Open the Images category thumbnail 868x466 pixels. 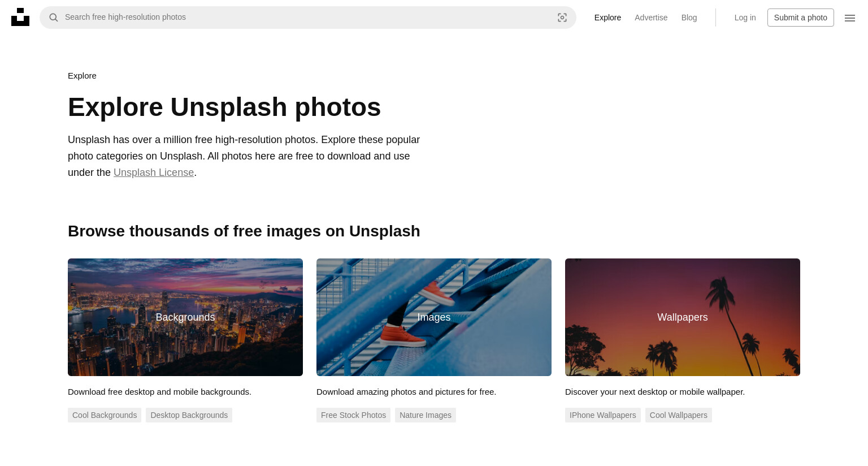[x=434, y=317]
